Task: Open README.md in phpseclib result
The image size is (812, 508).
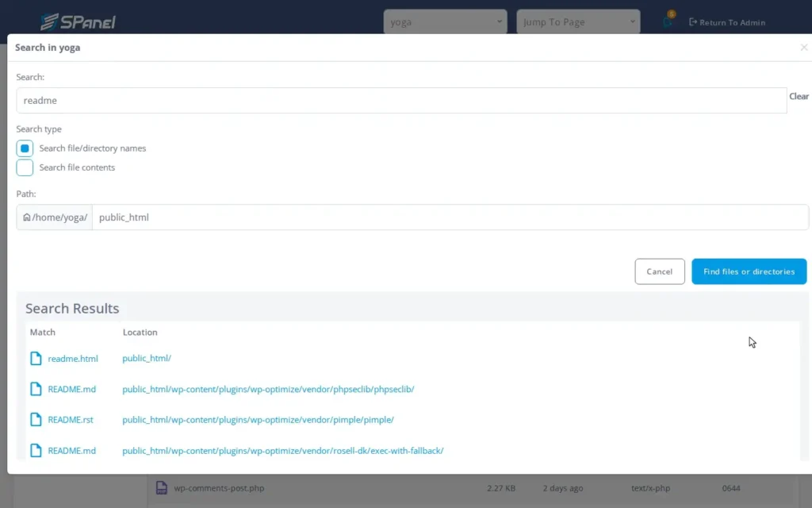Action: point(72,389)
